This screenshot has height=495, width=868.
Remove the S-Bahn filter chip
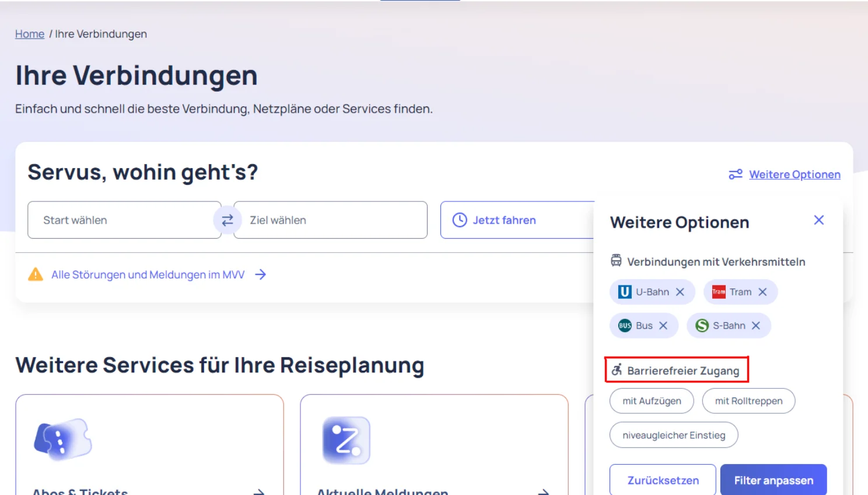756,326
